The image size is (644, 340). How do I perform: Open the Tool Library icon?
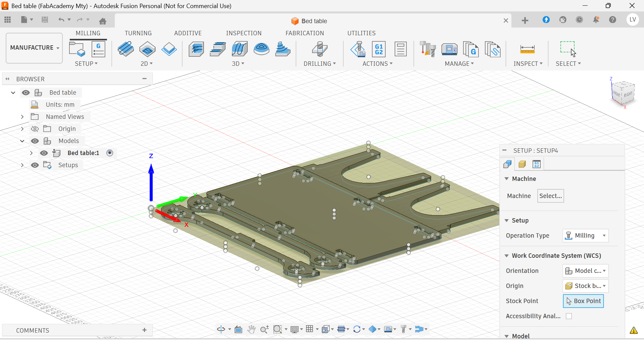(428, 49)
